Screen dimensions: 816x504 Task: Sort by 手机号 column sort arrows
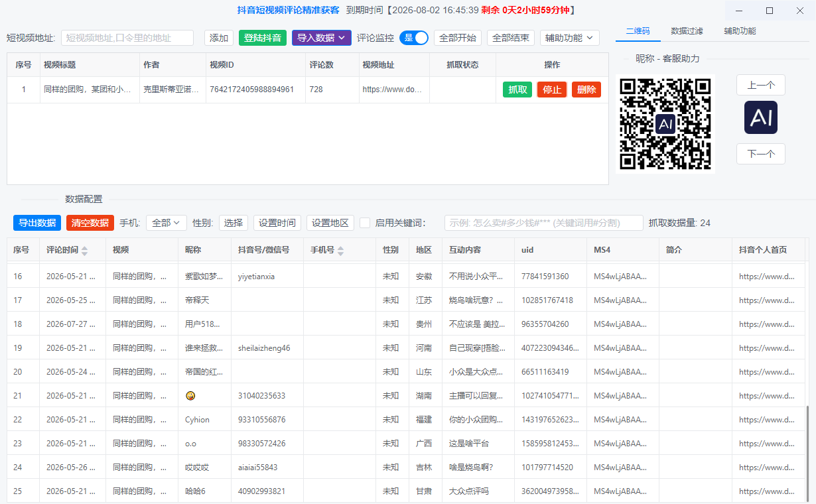[341, 251]
